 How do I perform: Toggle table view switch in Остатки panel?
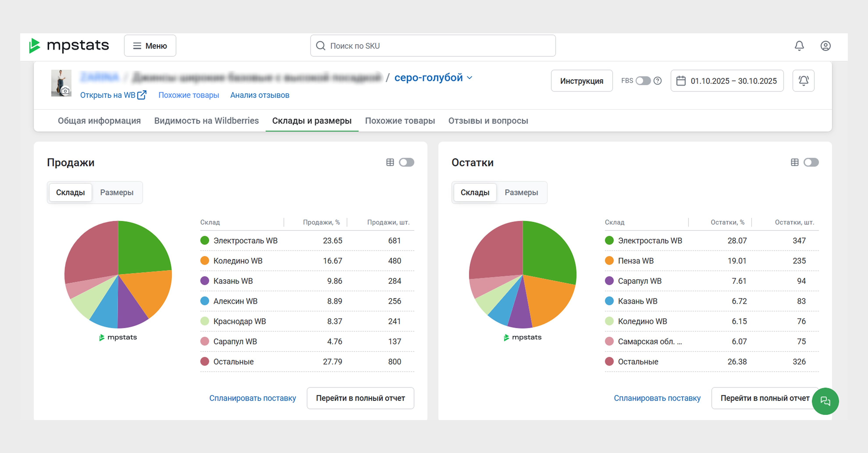[811, 162]
